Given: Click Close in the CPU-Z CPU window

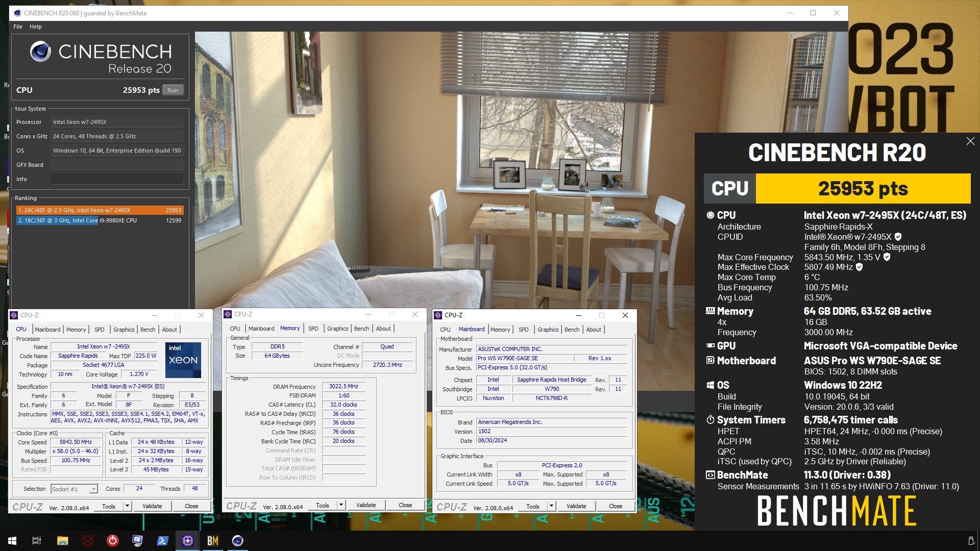Looking at the screenshot, I should pyautogui.click(x=191, y=506).
